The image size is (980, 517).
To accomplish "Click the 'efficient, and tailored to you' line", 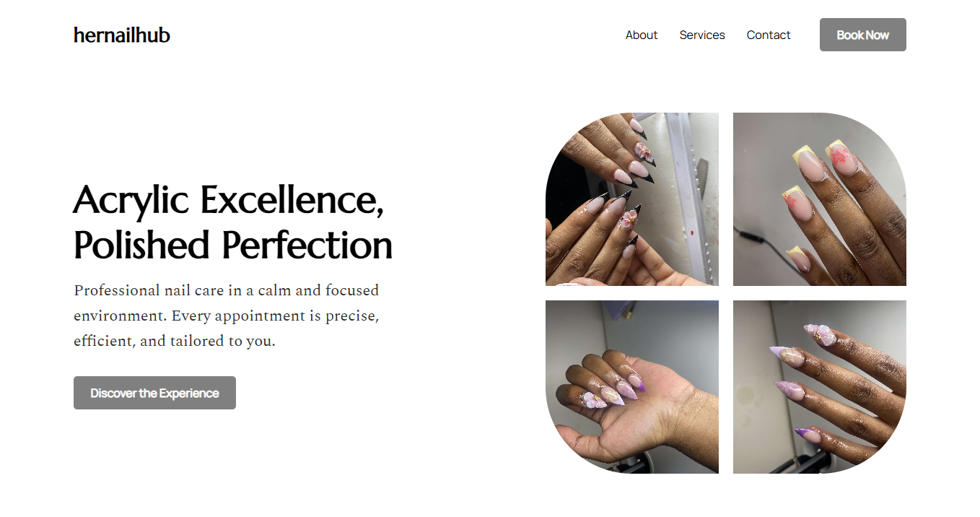I will 174,341.
